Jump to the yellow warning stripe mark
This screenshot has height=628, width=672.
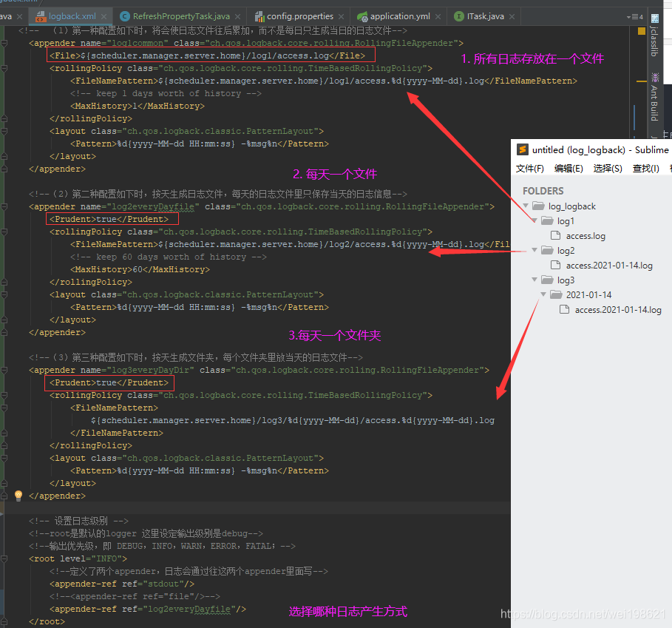(x=642, y=81)
